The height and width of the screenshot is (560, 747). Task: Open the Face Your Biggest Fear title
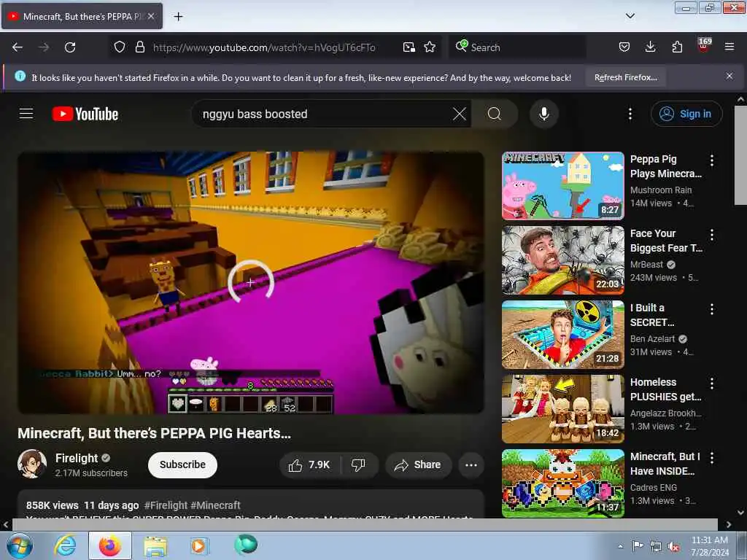666,241
